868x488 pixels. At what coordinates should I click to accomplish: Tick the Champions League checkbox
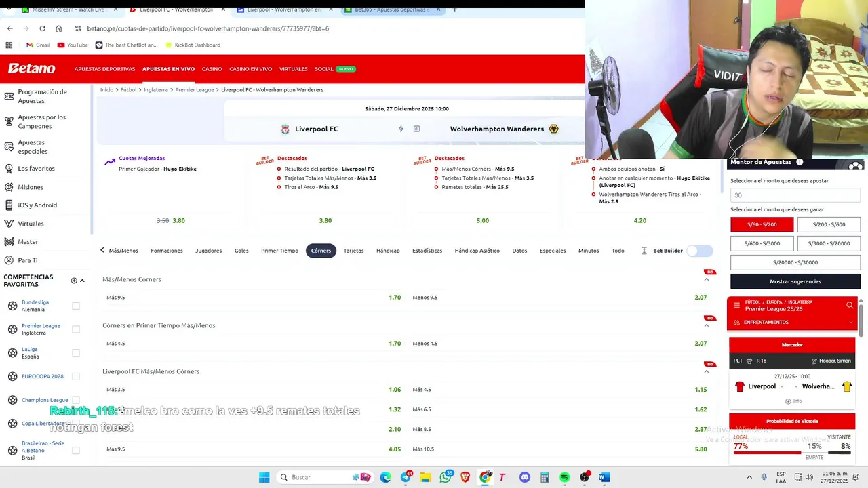(x=76, y=400)
